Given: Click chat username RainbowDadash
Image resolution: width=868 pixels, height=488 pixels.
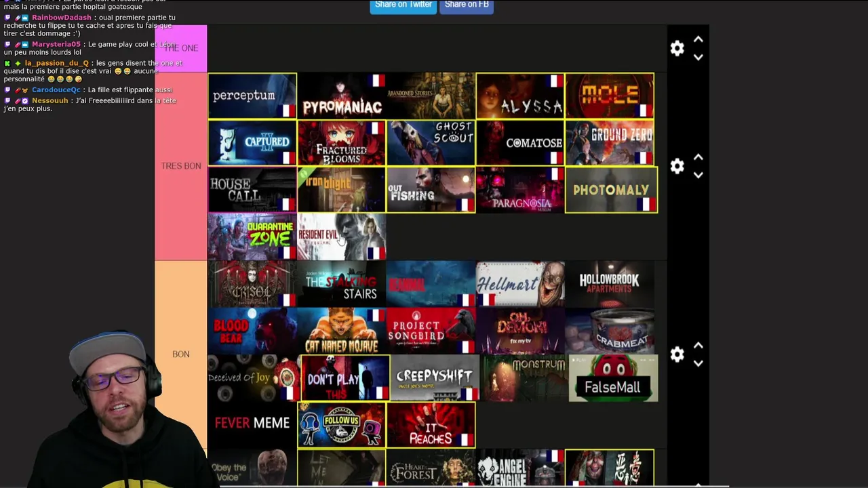Looking at the screenshot, I should (61, 18).
